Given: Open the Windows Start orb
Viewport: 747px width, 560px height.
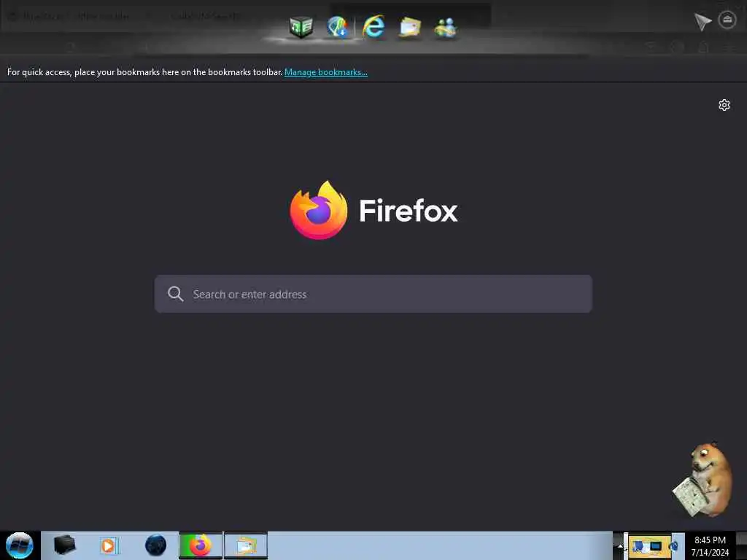Looking at the screenshot, I should 20,545.
